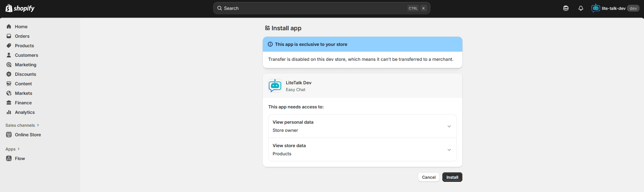The image size is (644, 192).
Task: Click the Markets globe icon
Action: tap(9, 93)
